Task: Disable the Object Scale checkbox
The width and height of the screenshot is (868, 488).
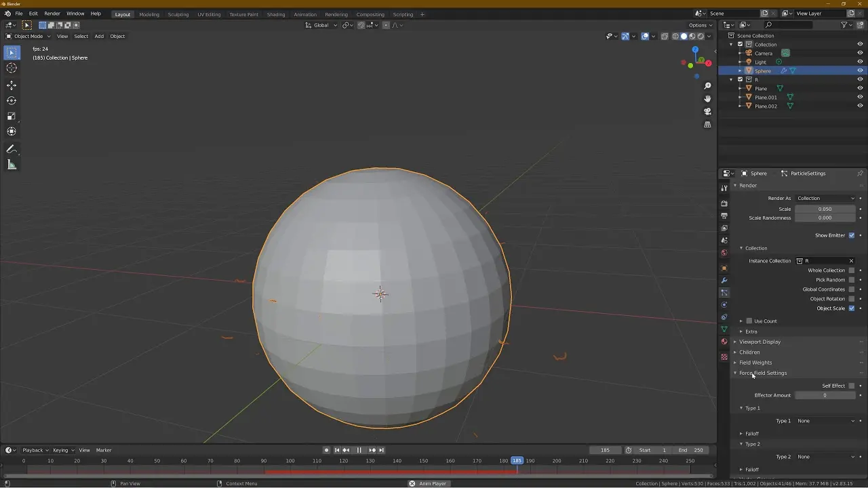Action: [x=852, y=308]
